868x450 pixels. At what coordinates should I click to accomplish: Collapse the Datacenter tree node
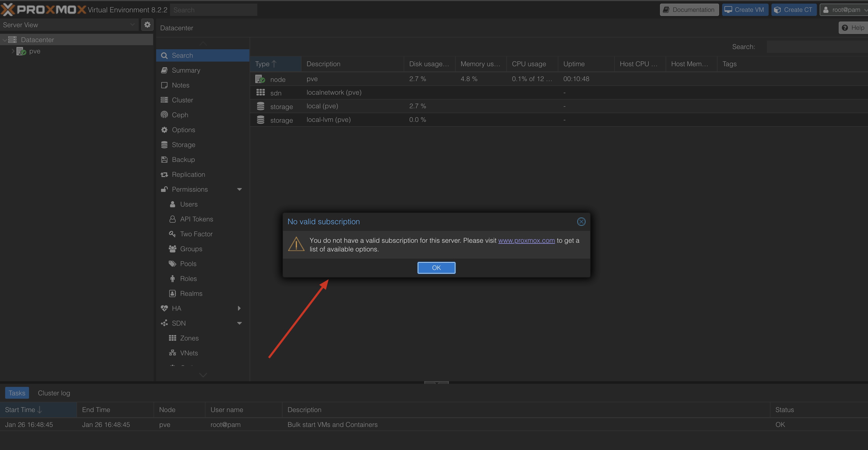(x=4, y=40)
